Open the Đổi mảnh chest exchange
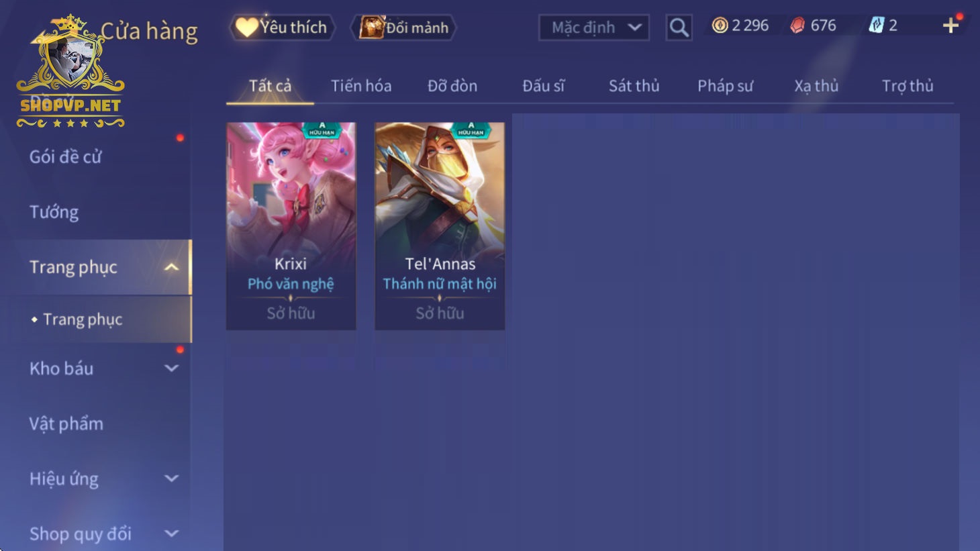 (403, 28)
